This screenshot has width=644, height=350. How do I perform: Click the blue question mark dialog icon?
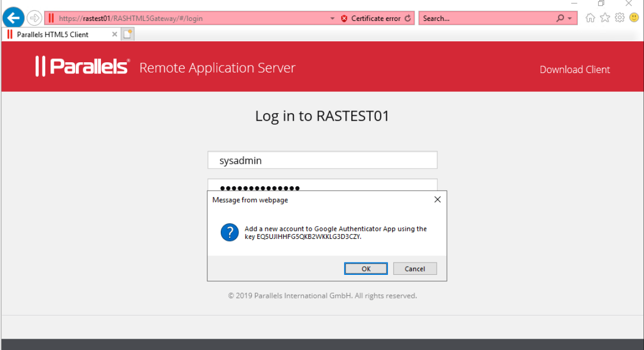[229, 232]
